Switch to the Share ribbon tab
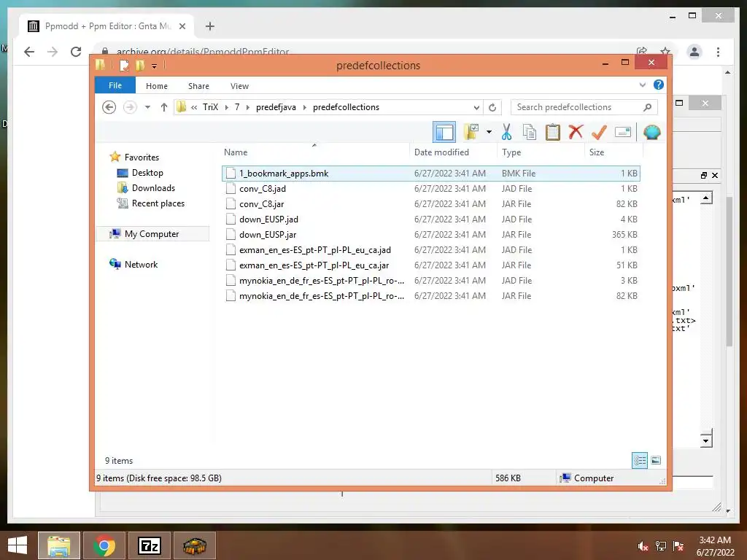747x560 pixels. click(198, 86)
